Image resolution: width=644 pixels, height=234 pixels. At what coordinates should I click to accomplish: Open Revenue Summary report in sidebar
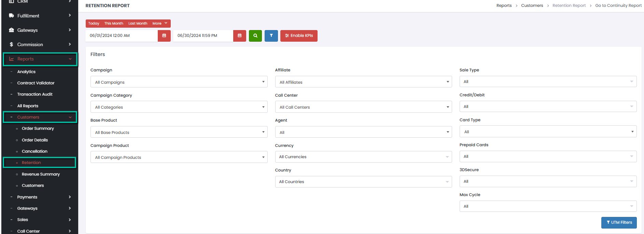click(x=41, y=174)
